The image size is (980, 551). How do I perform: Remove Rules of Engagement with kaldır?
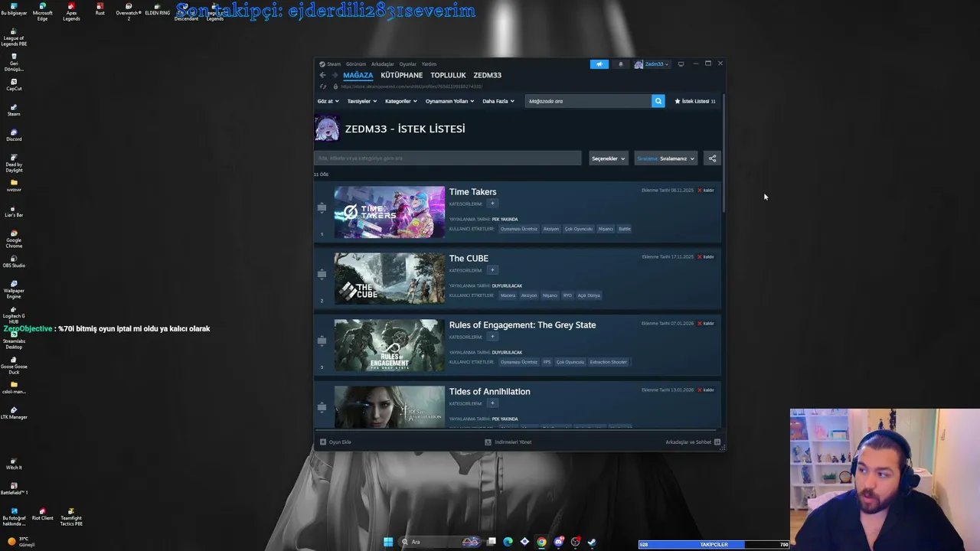(x=706, y=324)
